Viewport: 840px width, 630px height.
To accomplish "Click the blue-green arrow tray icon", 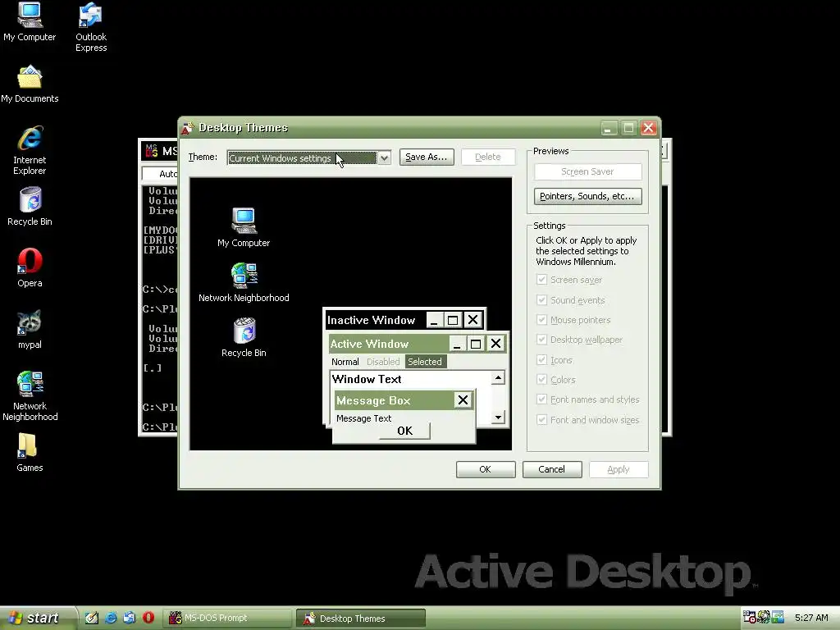I will (778, 617).
